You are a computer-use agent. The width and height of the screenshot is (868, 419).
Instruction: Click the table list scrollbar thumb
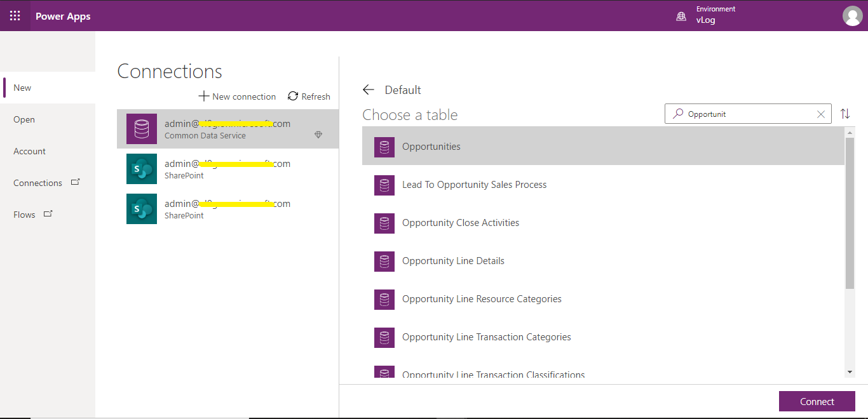pyautogui.click(x=850, y=213)
